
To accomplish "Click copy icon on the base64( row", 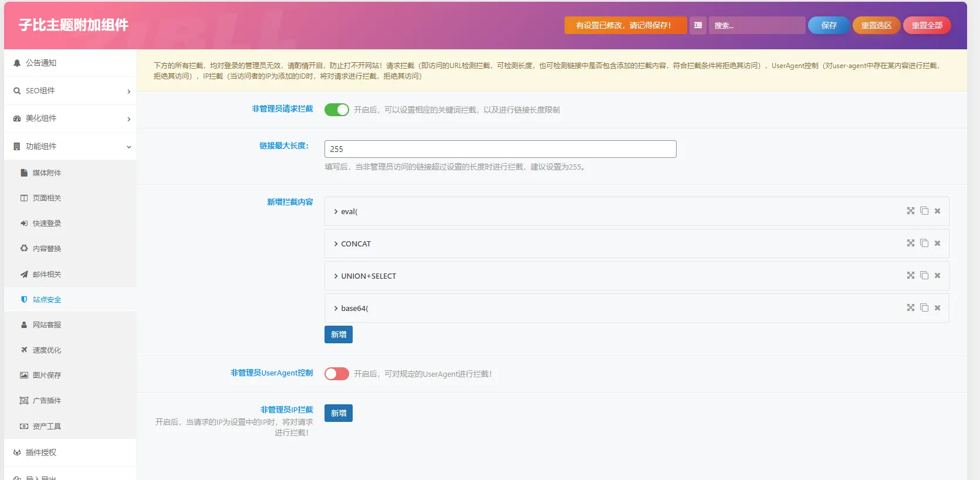I will tap(924, 307).
